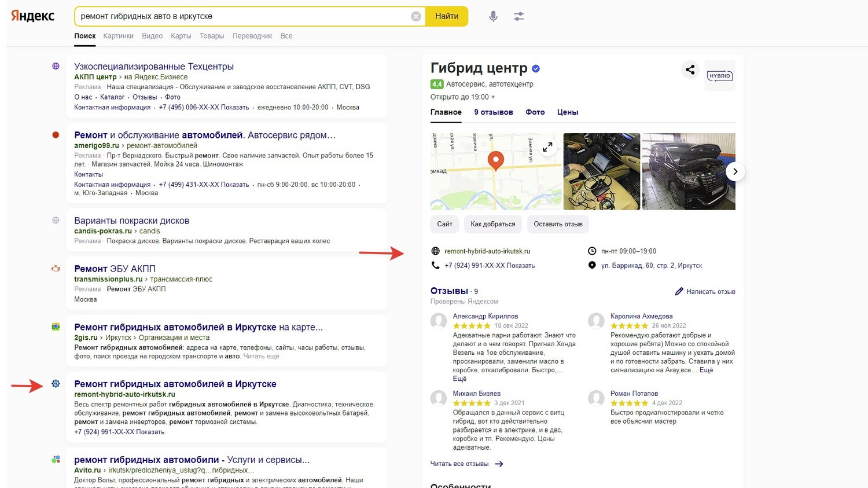Screen dimensions: 868x488
Task: Start voice search with the microphone icon
Action: 493,16
